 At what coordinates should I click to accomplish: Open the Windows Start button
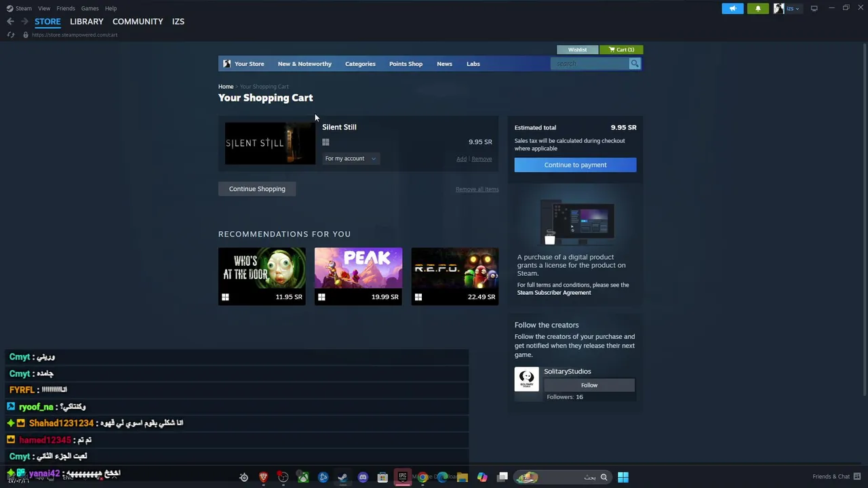point(623,477)
